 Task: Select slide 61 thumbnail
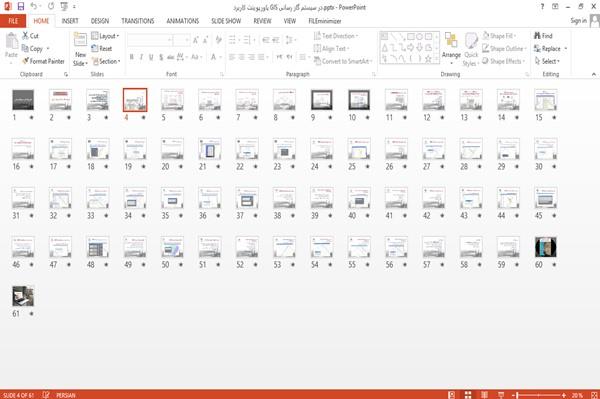[23, 296]
